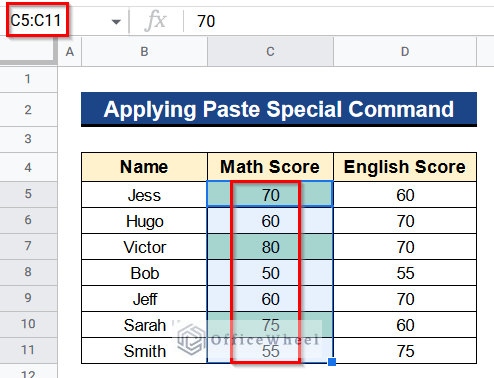The height and width of the screenshot is (378, 494).
Task: Click the fx function icon
Action: point(155,21)
